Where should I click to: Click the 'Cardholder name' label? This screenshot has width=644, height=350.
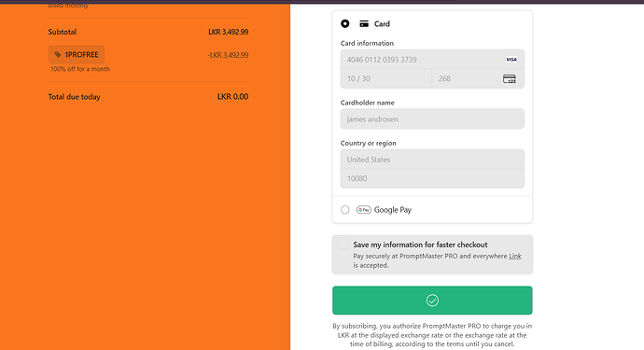click(x=367, y=103)
